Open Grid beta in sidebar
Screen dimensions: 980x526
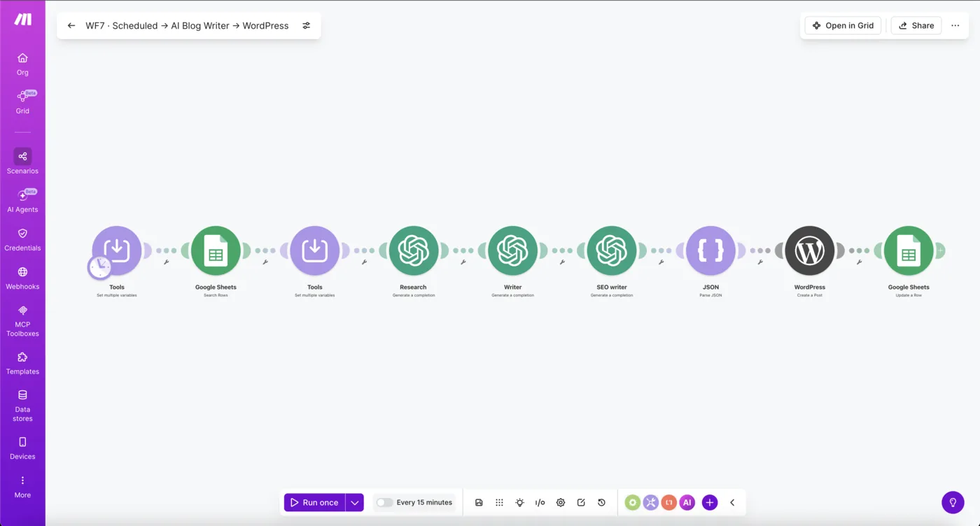pos(22,102)
